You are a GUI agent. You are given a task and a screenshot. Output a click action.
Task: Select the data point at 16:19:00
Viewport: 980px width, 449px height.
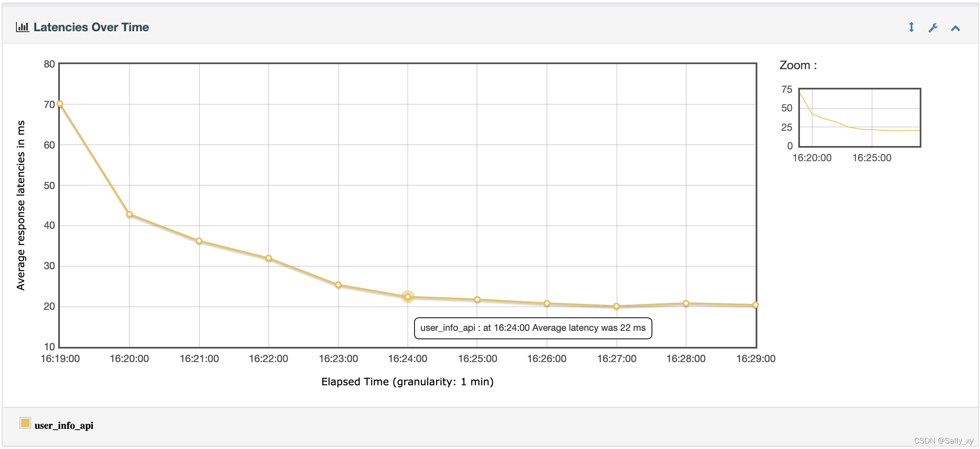[x=60, y=104]
